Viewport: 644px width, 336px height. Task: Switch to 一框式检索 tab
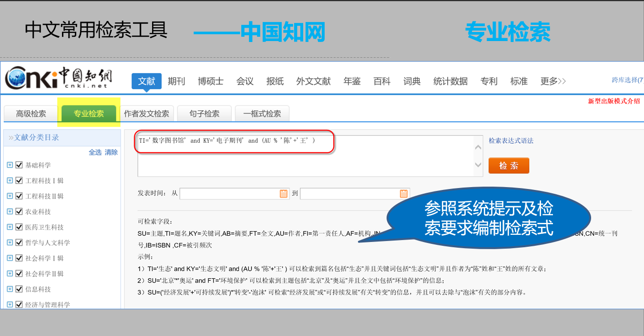tap(262, 114)
